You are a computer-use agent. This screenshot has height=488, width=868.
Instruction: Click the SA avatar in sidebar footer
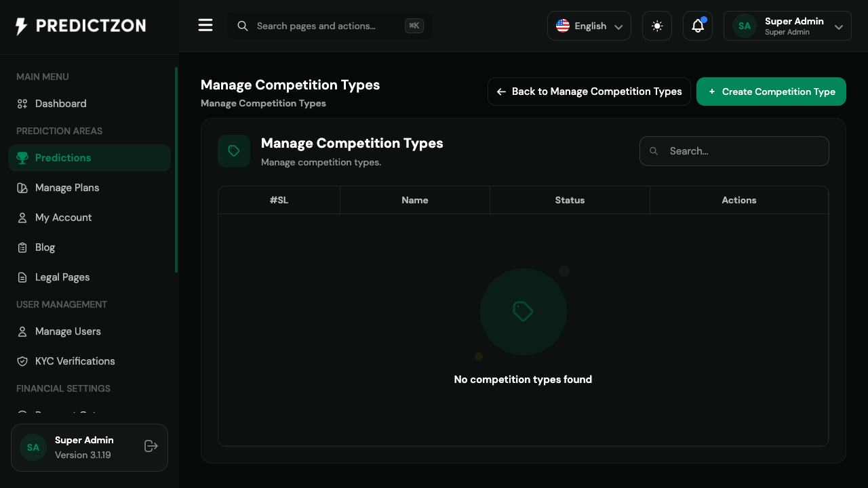pos(33,447)
